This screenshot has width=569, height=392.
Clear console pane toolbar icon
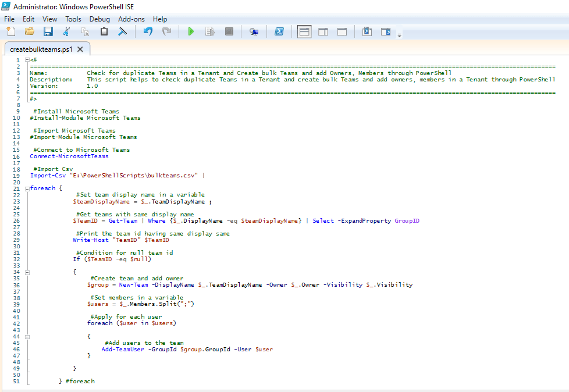tap(123, 31)
